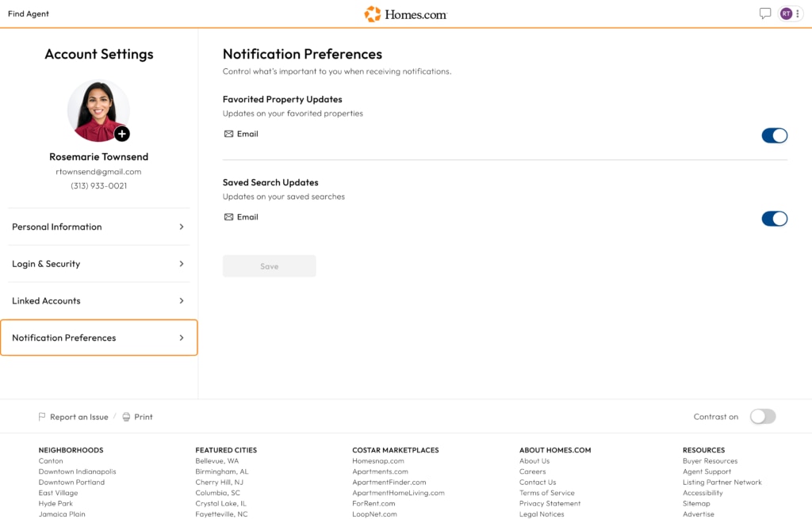Click the printer icon beside Print
The width and height of the screenshot is (812, 519).
click(126, 416)
